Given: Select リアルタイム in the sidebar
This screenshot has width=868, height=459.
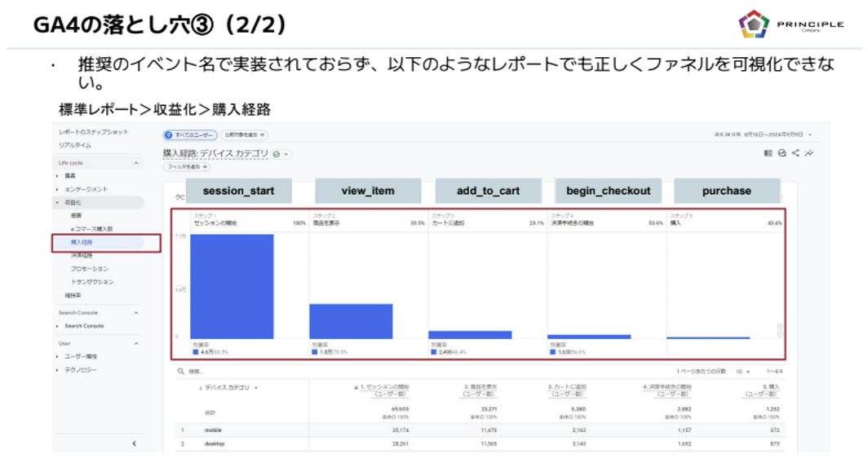Looking at the screenshot, I should click(75, 145).
